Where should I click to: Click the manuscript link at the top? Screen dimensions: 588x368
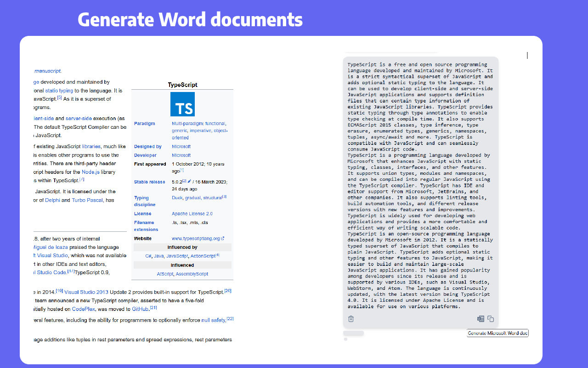pyautogui.click(x=48, y=71)
